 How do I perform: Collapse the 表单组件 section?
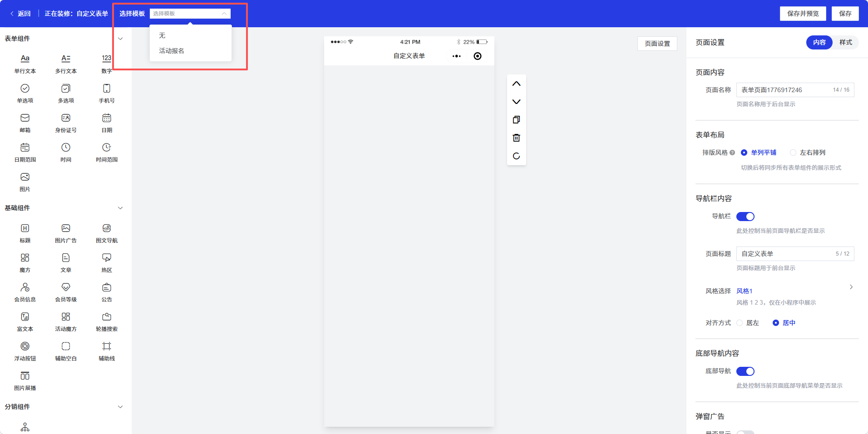120,39
